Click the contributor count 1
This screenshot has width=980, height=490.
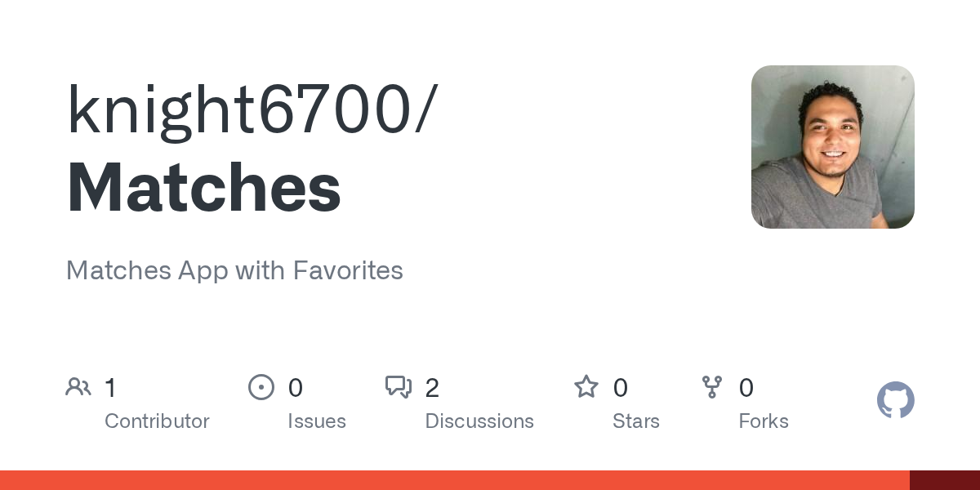pos(111,388)
